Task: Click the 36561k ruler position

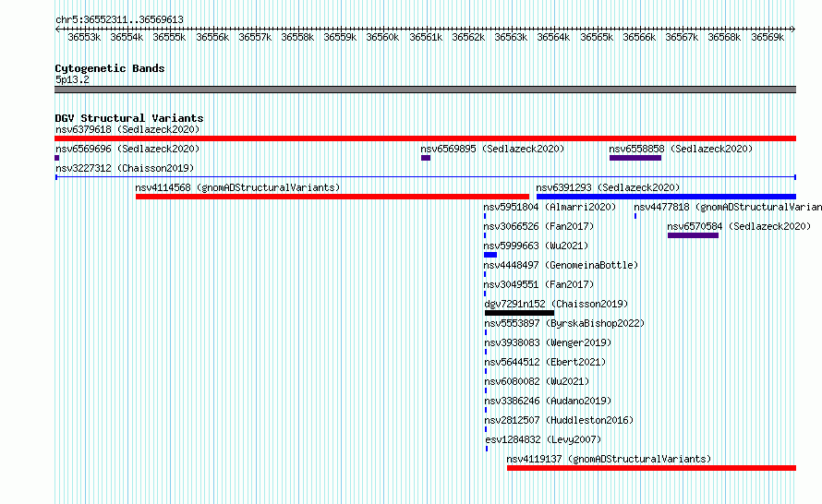Action: [426, 37]
